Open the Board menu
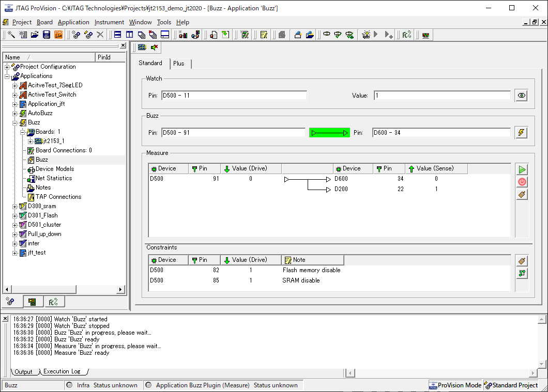The height and width of the screenshot is (392, 548). click(45, 22)
